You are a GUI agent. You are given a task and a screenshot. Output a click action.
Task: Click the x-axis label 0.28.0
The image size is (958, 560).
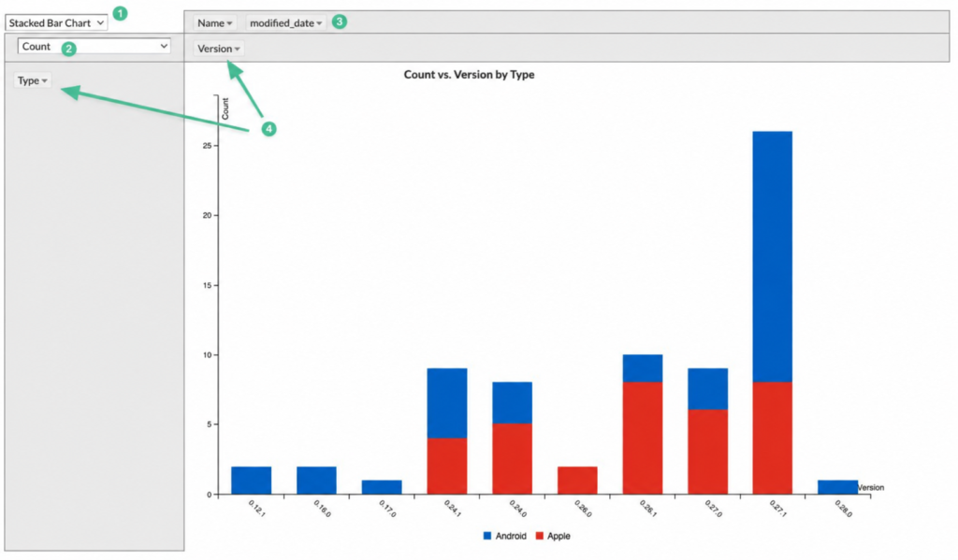click(x=844, y=508)
